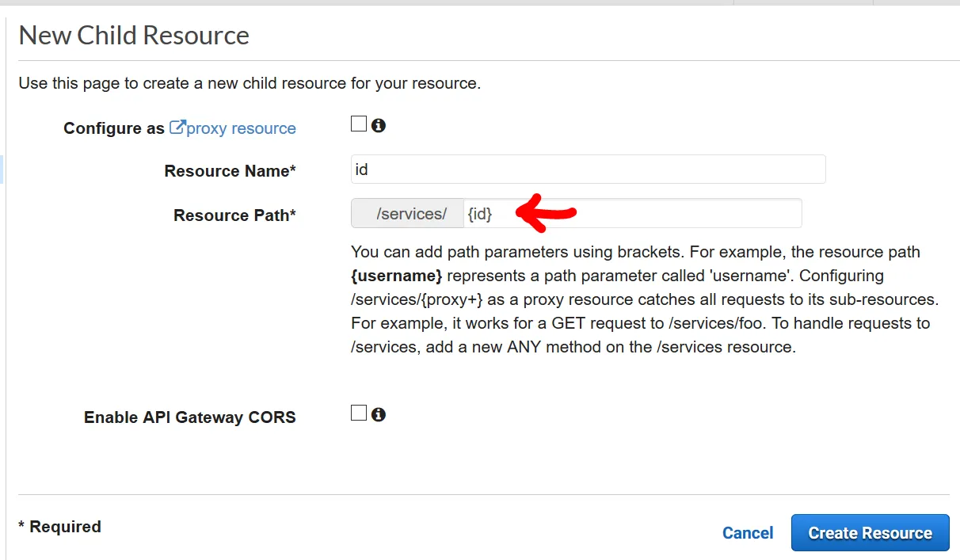Click the info icon beside proxy resource checkbox

click(379, 125)
